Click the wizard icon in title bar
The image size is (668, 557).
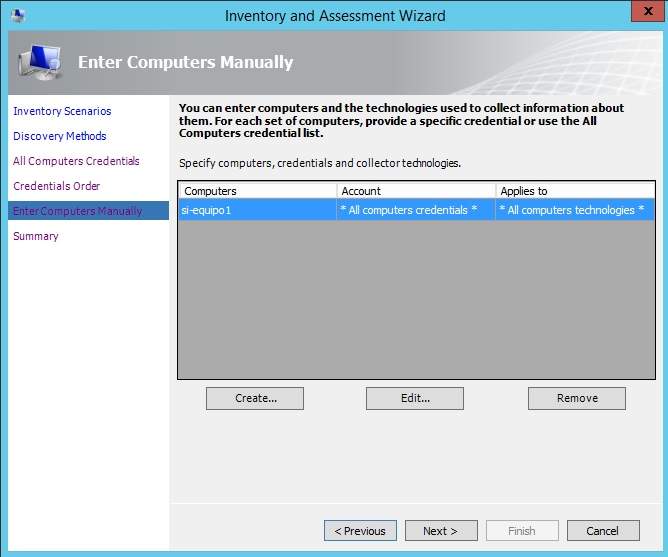pos(18,16)
